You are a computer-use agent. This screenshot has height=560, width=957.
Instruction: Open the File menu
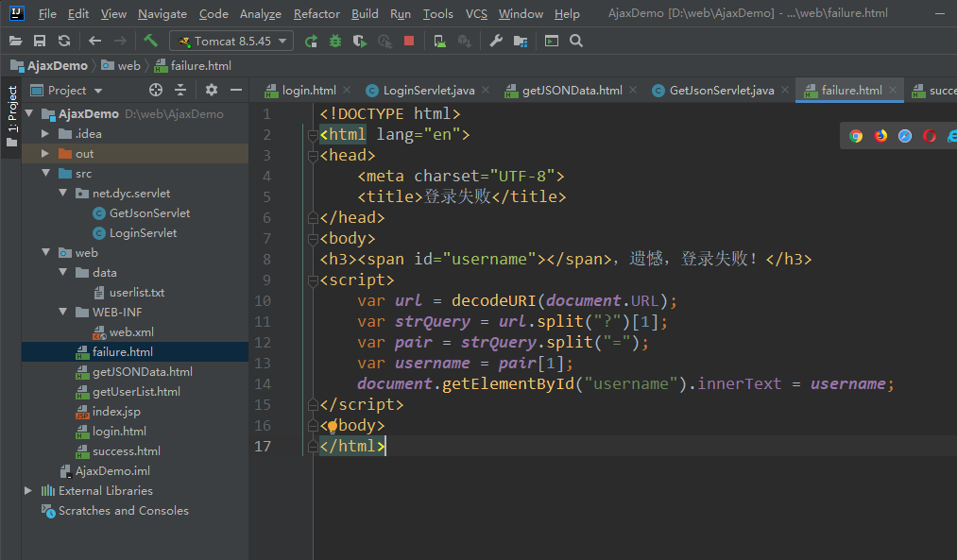pyautogui.click(x=47, y=13)
